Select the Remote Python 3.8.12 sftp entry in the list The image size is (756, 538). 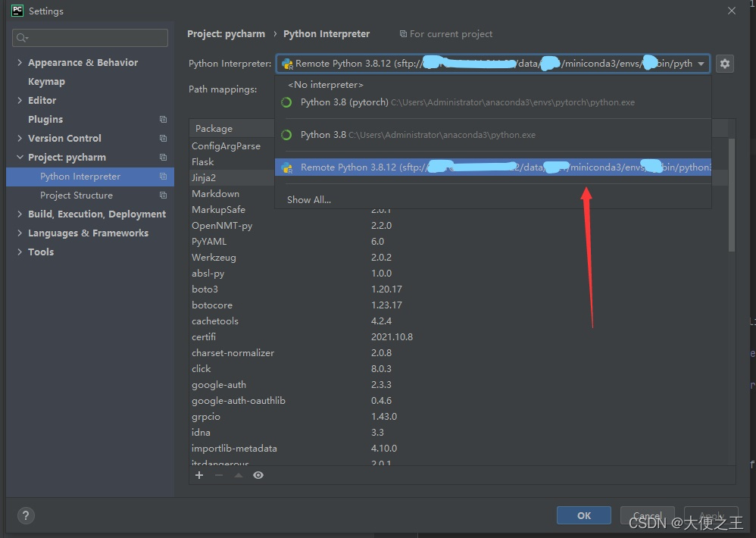tap(492, 167)
